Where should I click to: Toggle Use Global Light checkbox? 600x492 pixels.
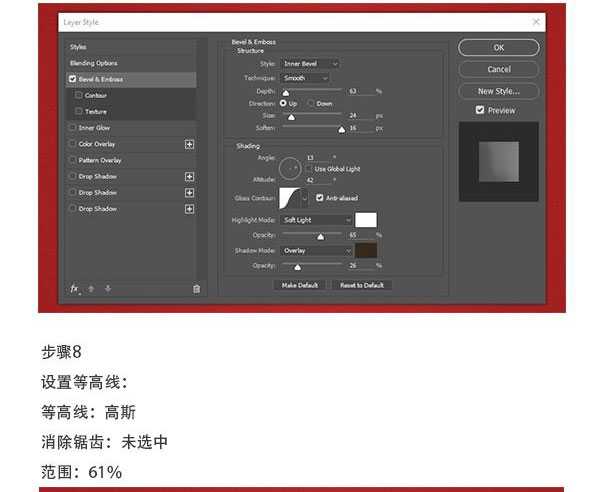coord(309,169)
